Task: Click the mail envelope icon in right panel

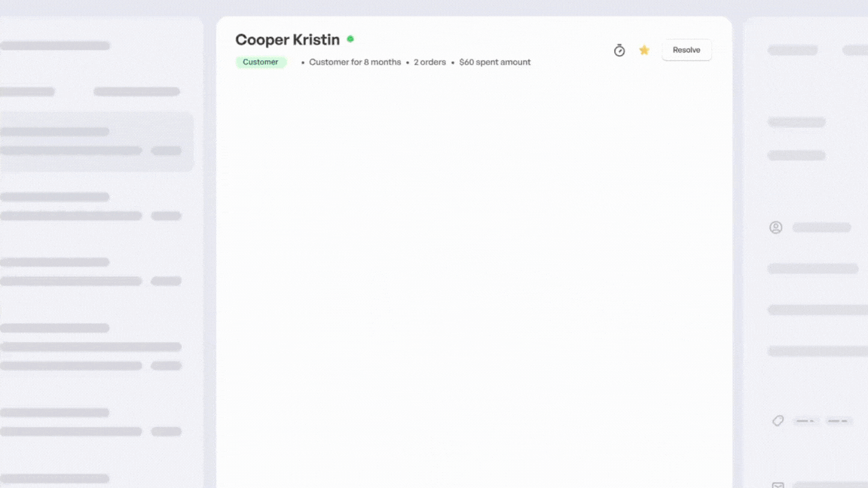Action: [x=778, y=485]
